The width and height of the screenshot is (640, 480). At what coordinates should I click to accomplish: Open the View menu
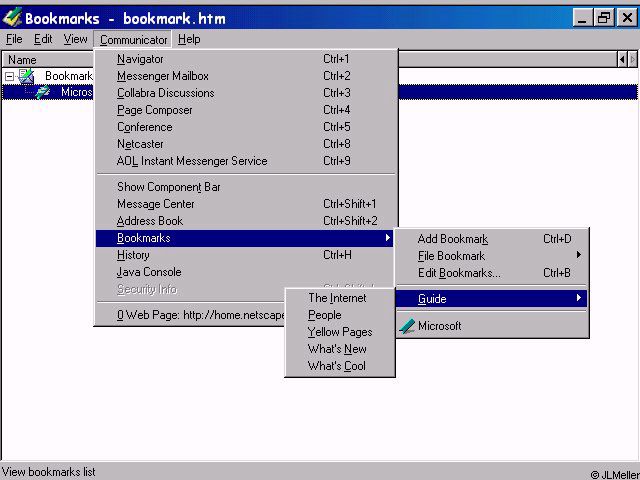75,39
